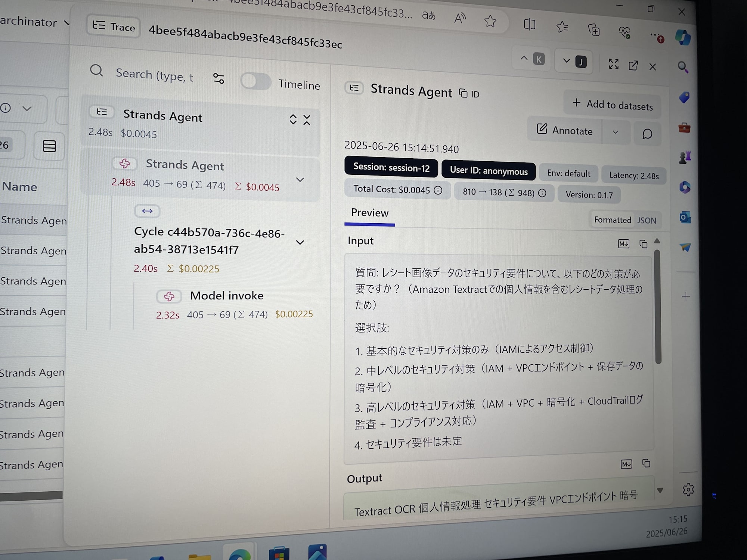
Task: Click the sidebar add plus icon
Action: [x=686, y=296]
